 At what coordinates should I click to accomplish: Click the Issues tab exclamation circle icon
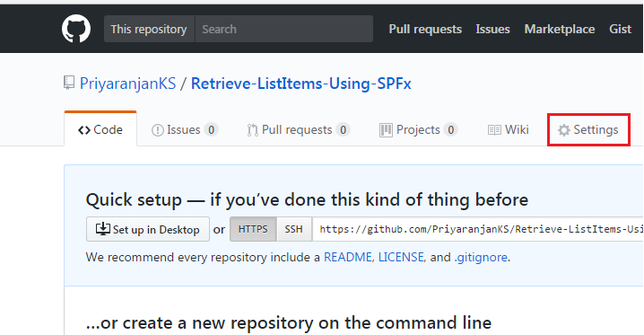(157, 130)
